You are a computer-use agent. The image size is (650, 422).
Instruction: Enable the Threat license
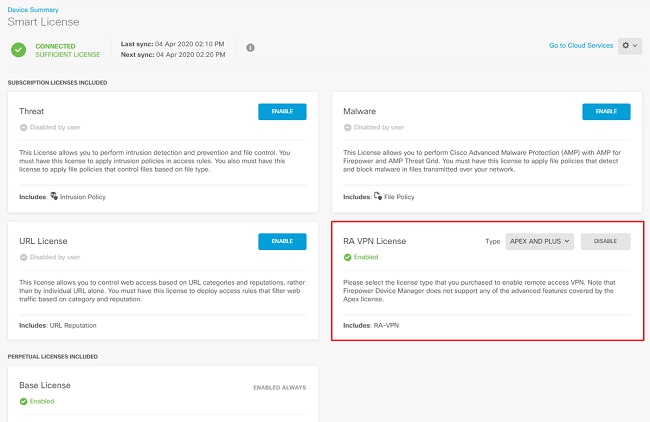282,111
